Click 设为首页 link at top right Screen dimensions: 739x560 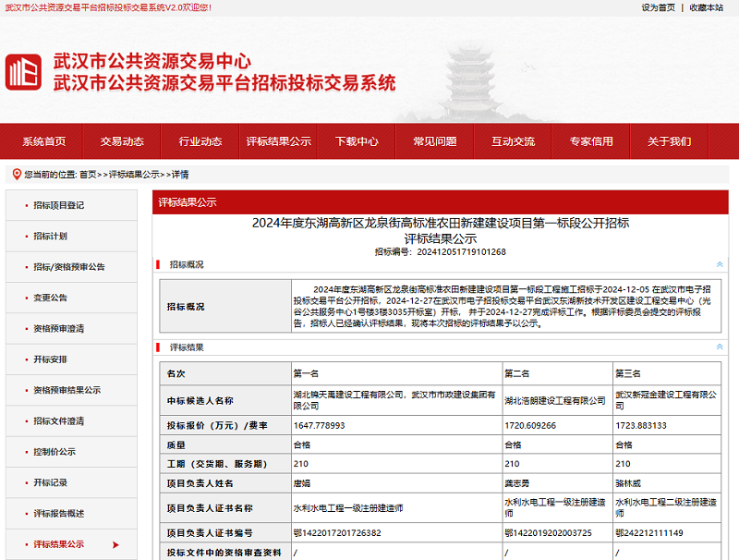(658, 7)
